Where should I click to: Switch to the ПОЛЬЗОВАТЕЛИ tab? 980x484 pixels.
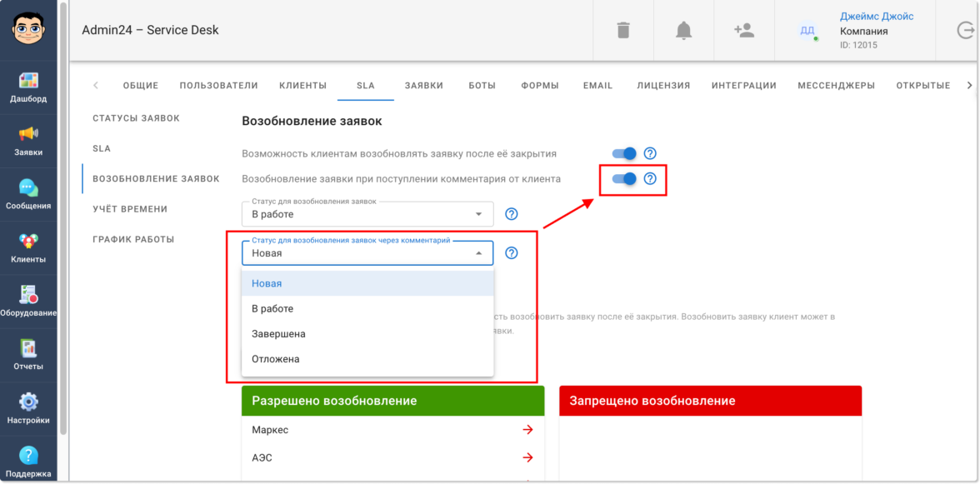218,86
